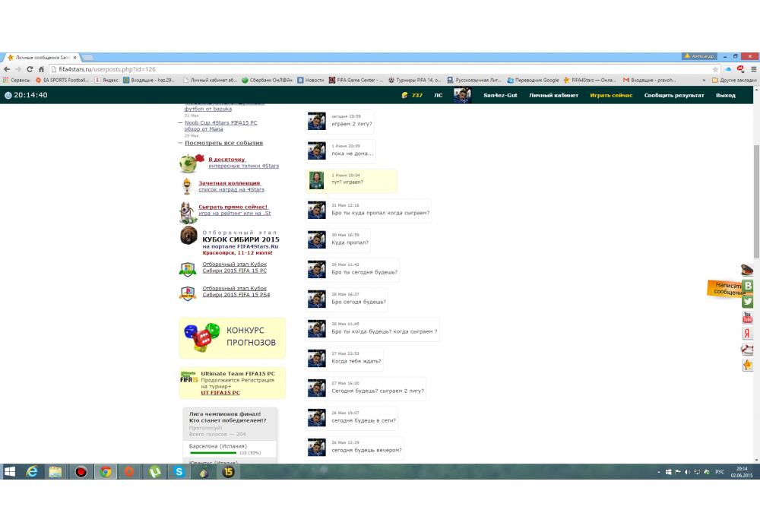Open the "Зачетная коллекция" link
Screen dimensions: 760x532
click(230, 183)
